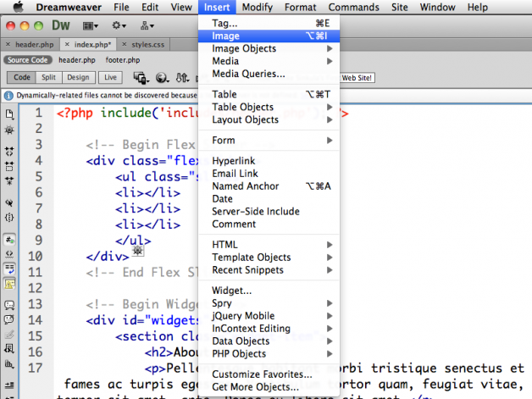Choose Tag... from Insert menu
Viewport: 532px width, 399px height.
(269, 23)
